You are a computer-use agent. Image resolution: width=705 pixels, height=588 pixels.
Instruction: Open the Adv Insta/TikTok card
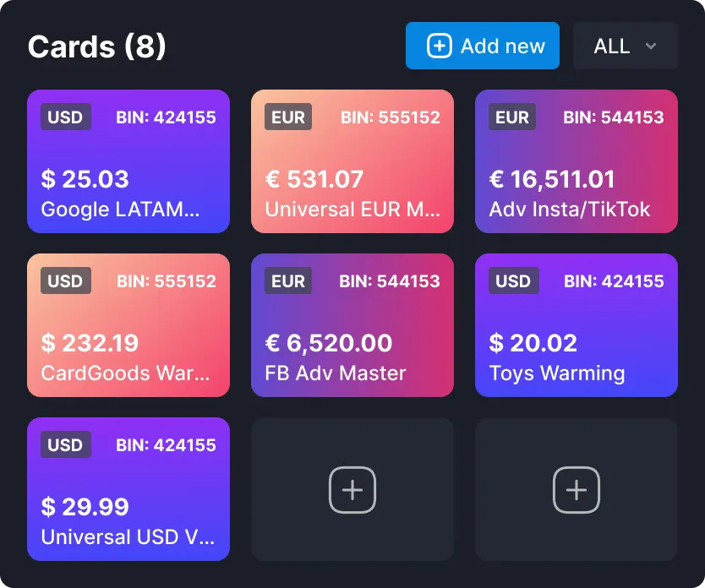click(577, 161)
